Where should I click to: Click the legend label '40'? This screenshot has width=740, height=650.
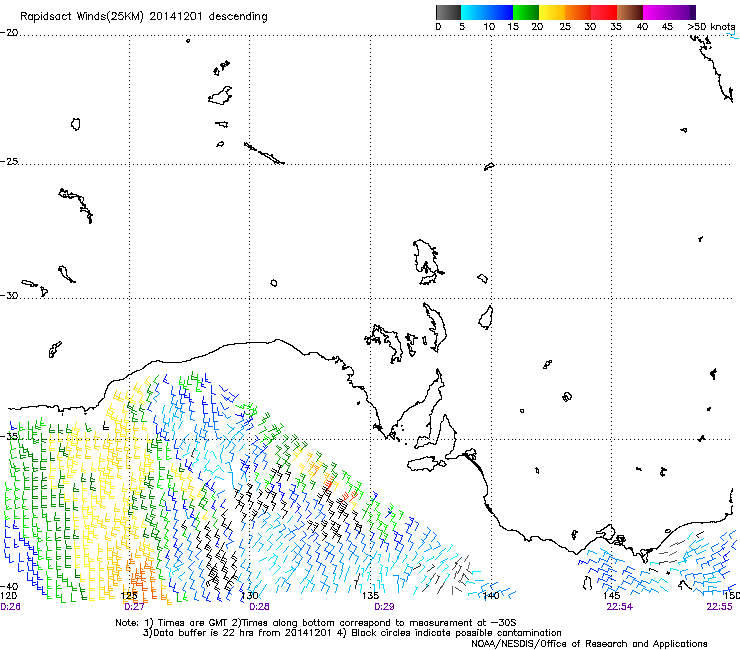[x=642, y=26]
